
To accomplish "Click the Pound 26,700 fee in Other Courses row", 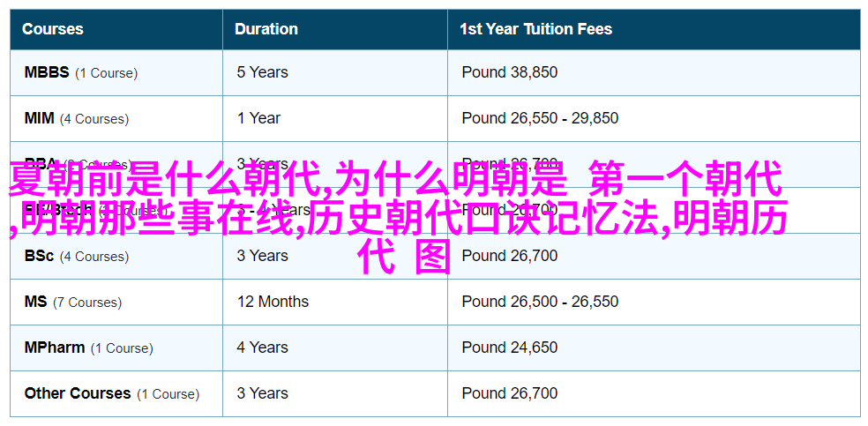I will [510, 394].
